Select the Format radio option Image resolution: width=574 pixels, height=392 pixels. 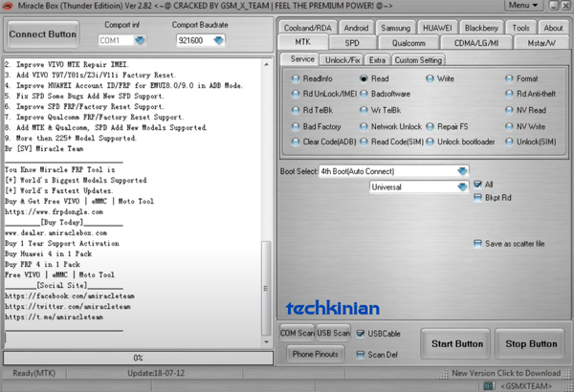point(509,78)
